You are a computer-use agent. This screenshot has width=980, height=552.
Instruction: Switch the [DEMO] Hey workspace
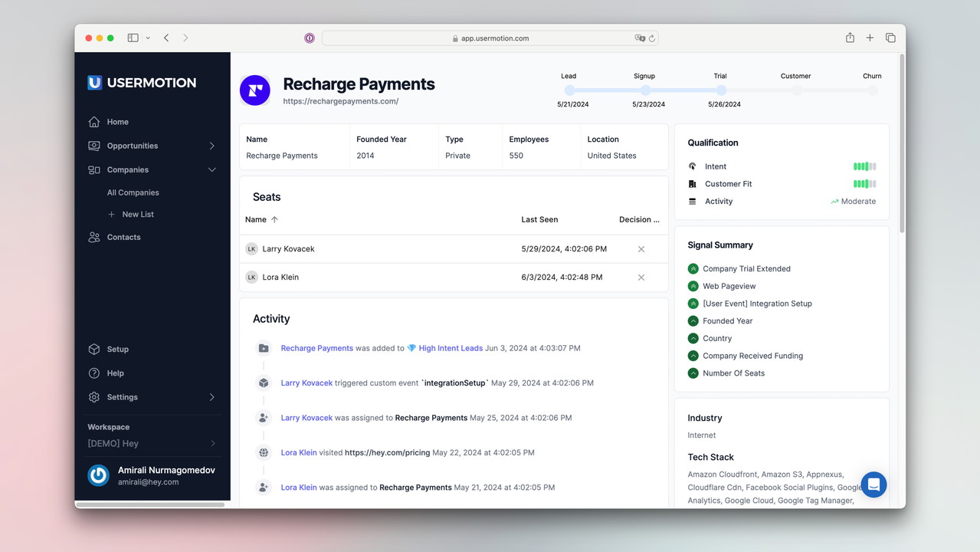pos(152,444)
